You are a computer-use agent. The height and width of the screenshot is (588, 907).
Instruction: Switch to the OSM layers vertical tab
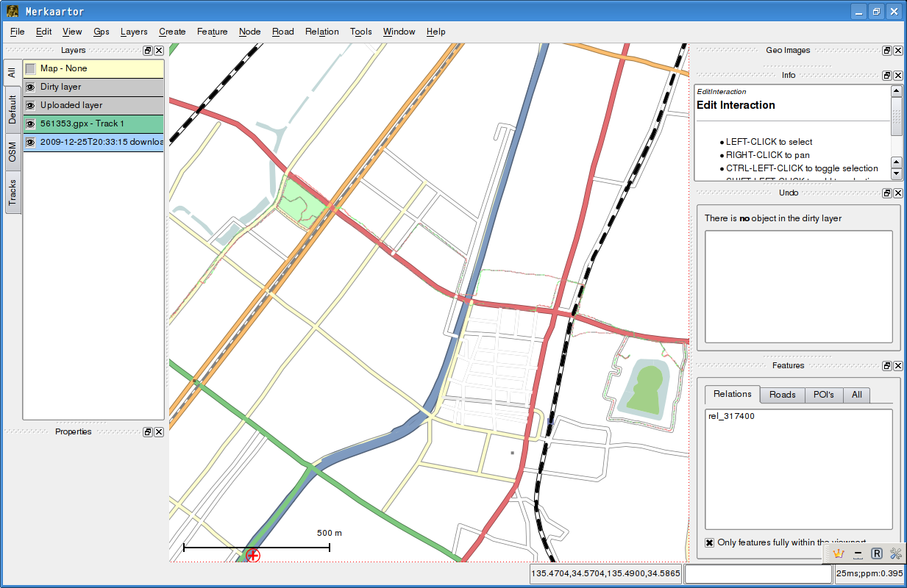[13, 153]
